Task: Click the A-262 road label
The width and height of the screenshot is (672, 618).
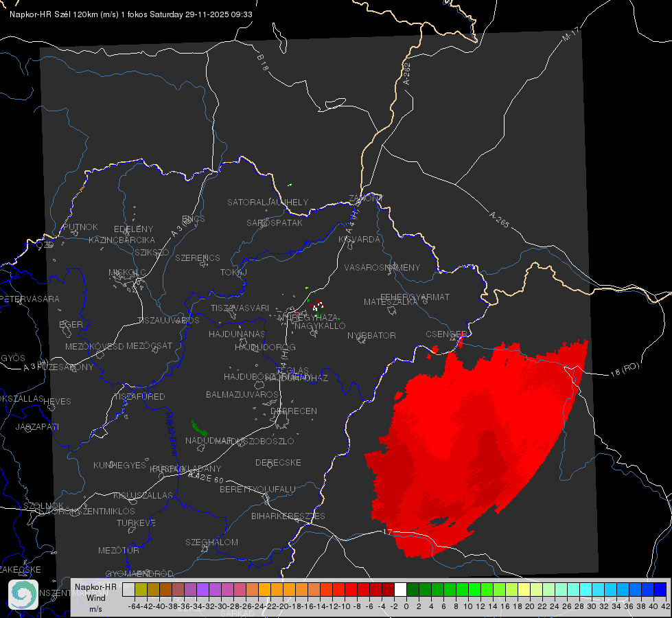Action: click(x=407, y=73)
